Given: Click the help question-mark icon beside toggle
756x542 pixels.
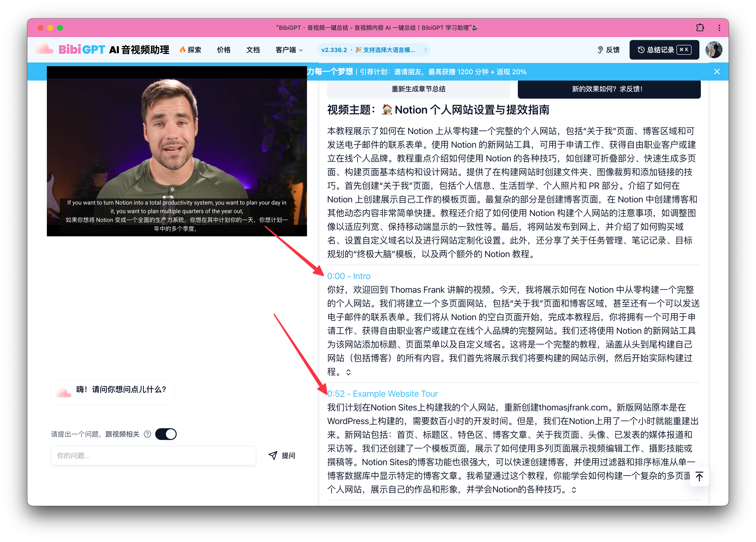Looking at the screenshot, I should pos(147,434).
